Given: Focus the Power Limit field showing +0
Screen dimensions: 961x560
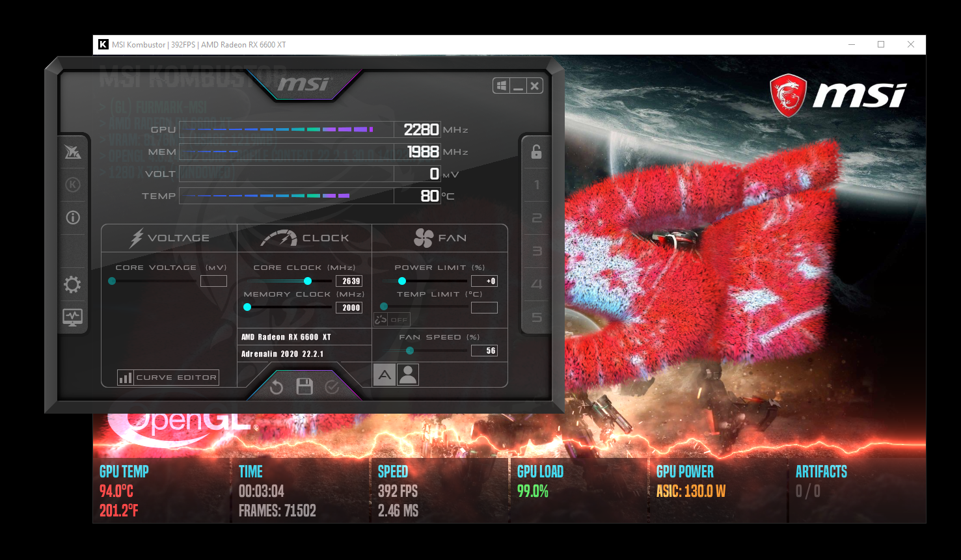Looking at the screenshot, I should (x=484, y=281).
